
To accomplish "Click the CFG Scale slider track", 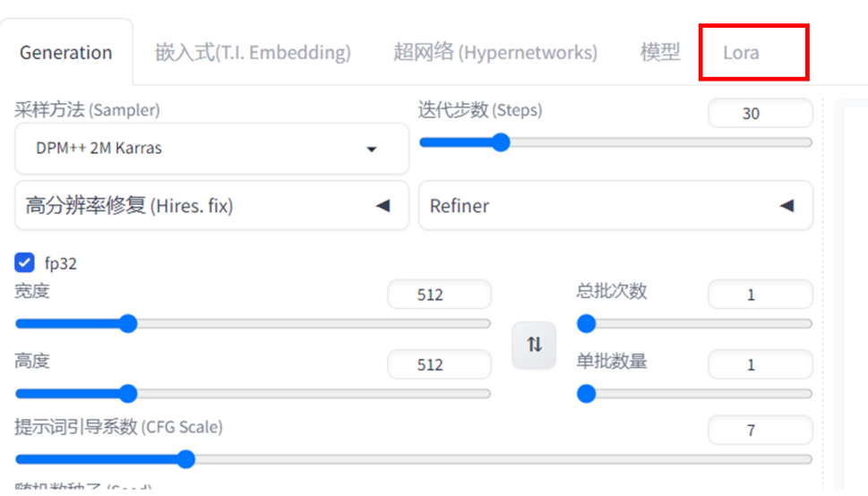I will point(413,459).
